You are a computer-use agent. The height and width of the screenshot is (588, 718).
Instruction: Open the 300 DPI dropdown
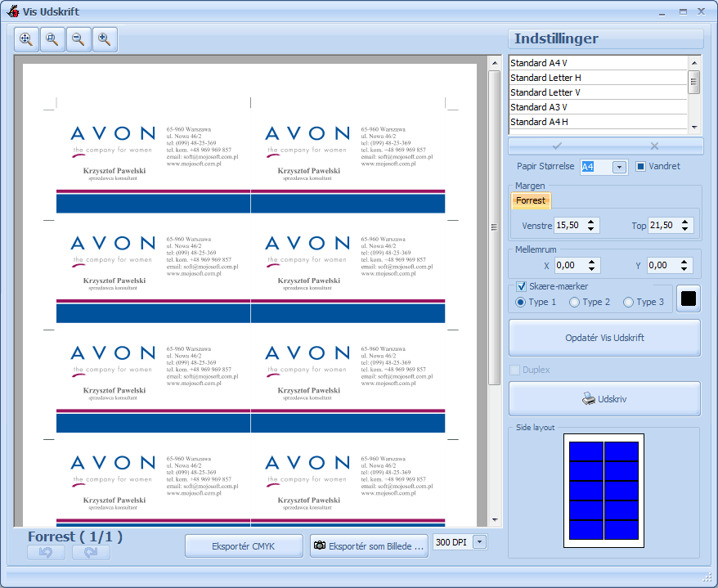pos(479,541)
